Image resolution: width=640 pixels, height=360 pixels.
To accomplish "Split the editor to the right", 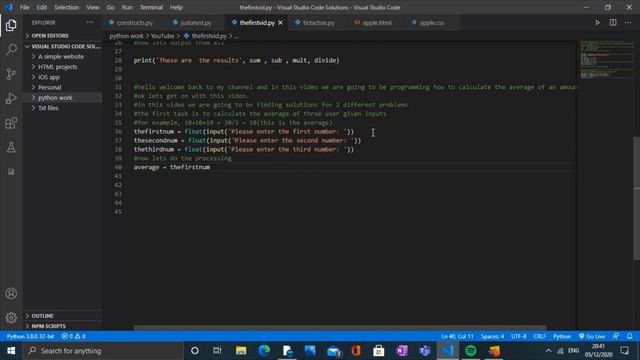I will (613, 23).
